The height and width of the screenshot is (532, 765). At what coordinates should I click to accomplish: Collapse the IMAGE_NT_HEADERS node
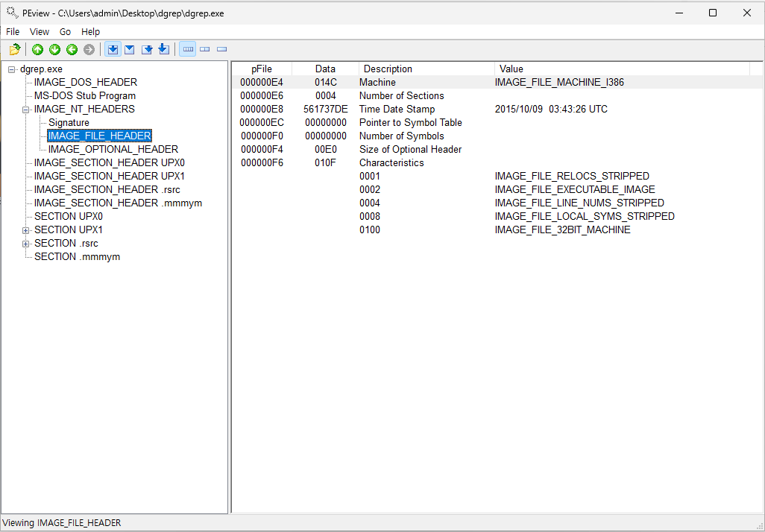pos(26,110)
